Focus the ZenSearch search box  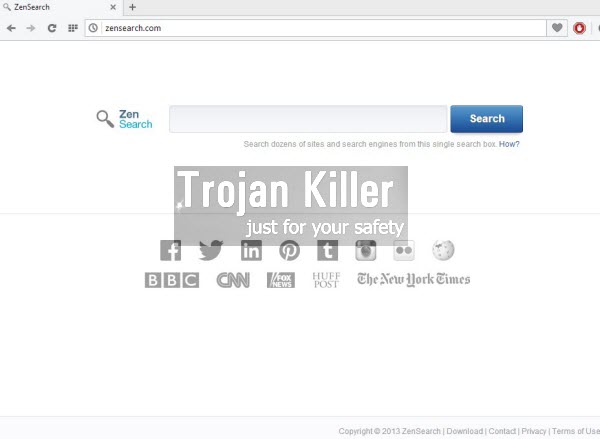pos(308,119)
